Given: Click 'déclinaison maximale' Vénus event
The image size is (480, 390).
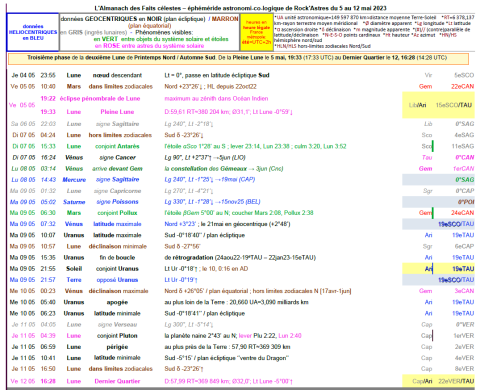Looking at the screenshot, I should [x=118, y=291].
